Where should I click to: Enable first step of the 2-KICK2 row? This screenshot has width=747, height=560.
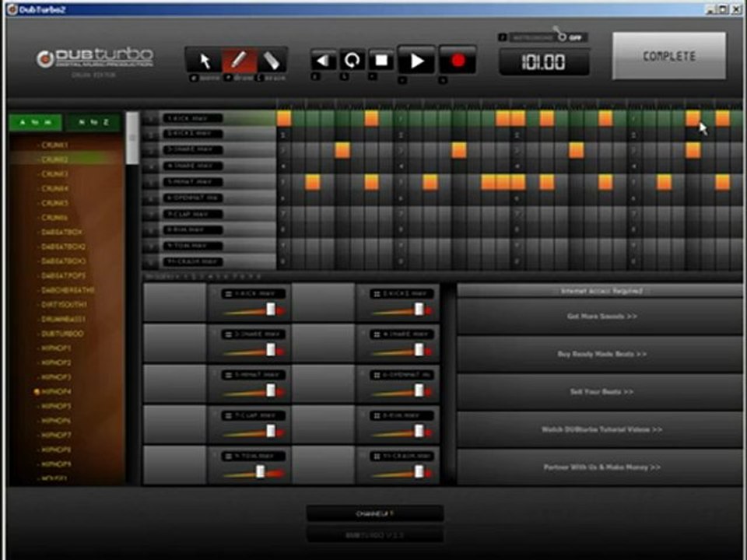tap(284, 135)
